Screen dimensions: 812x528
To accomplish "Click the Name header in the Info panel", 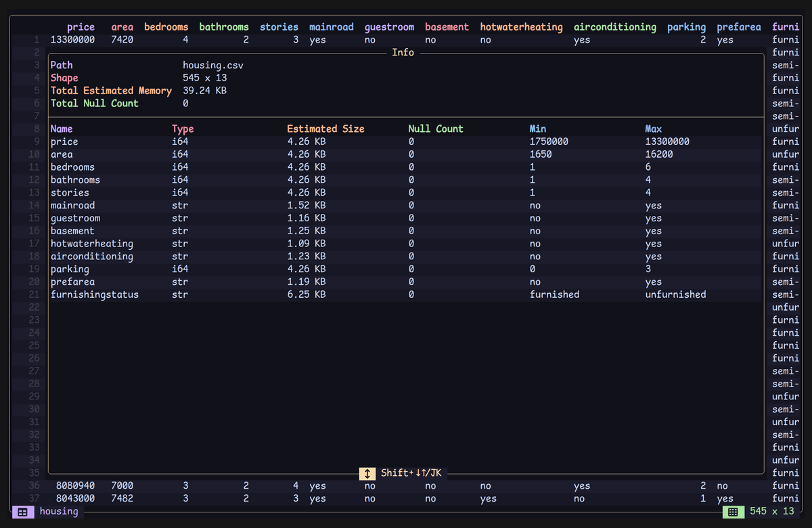I will (62, 129).
